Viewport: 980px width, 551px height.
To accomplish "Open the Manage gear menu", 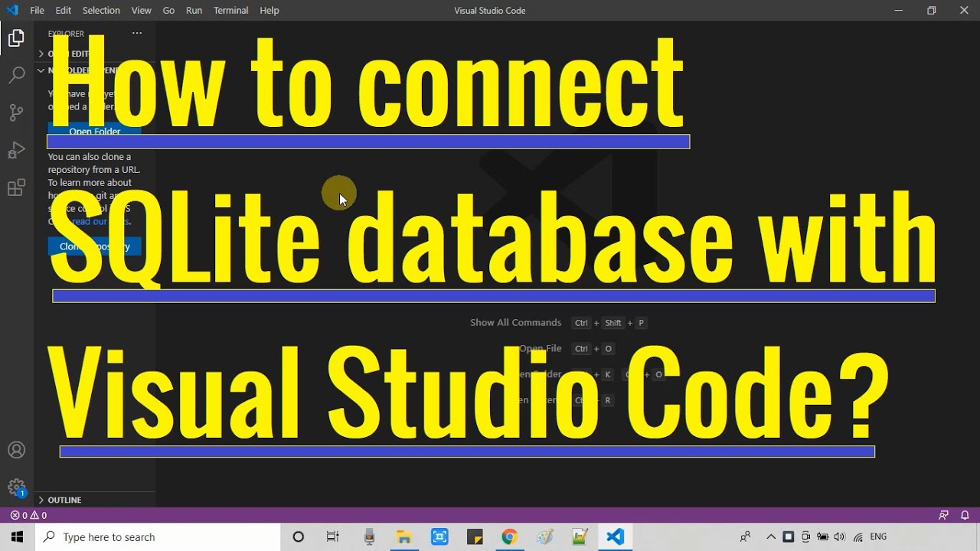I will [x=16, y=487].
